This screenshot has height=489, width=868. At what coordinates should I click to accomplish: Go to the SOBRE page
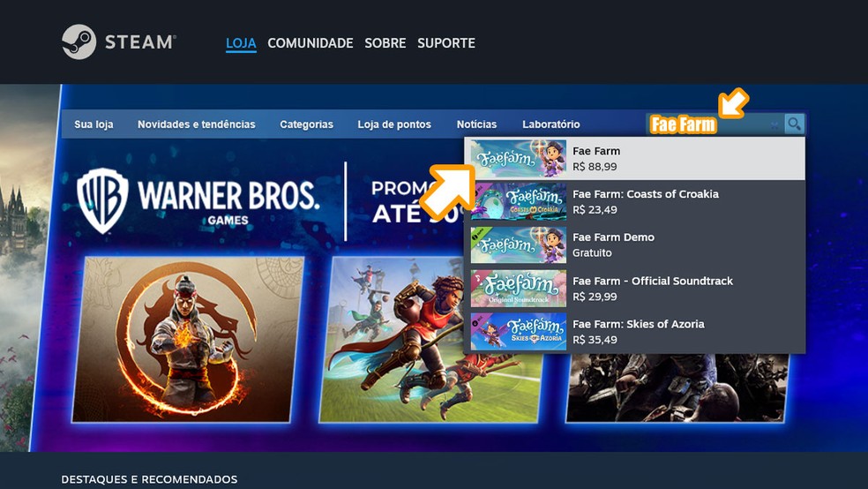click(385, 43)
